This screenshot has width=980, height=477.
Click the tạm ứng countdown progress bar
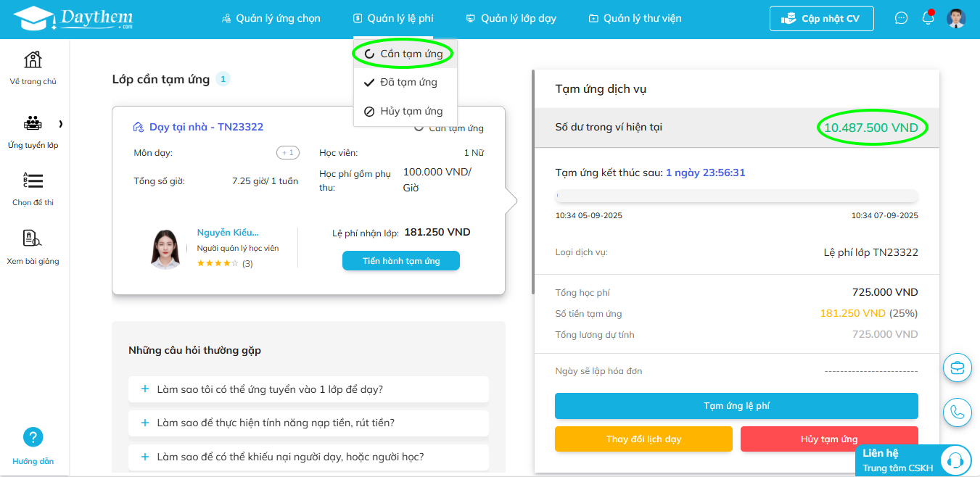pyautogui.click(x=737, y=196)
